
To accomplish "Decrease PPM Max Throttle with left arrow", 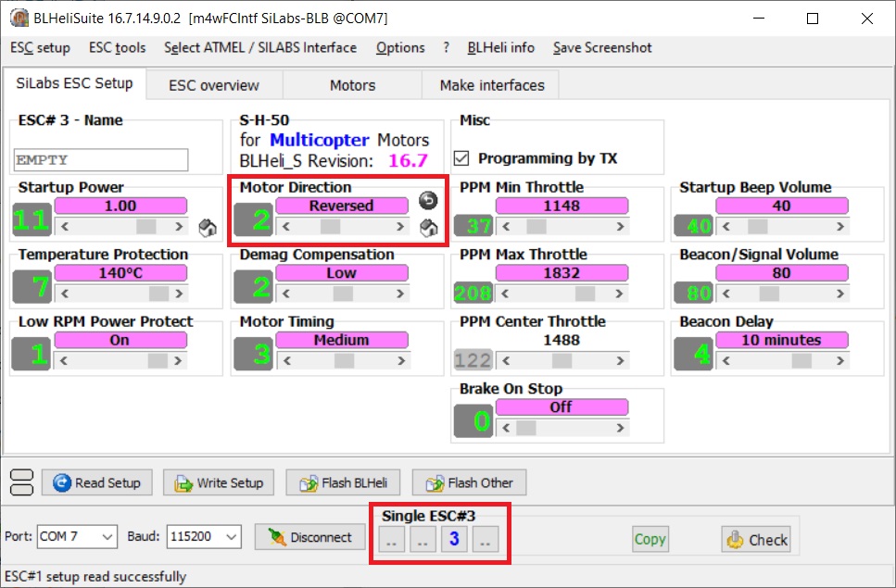I will coord(506,294).
